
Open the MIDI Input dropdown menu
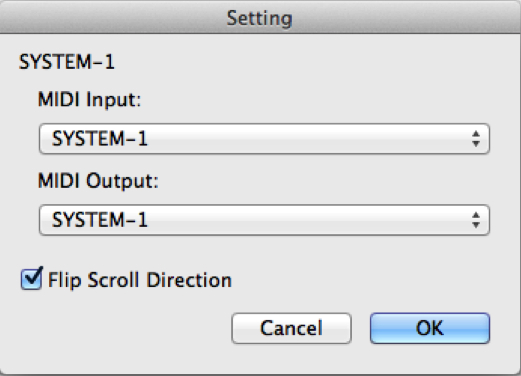click(x=264, y=139)
